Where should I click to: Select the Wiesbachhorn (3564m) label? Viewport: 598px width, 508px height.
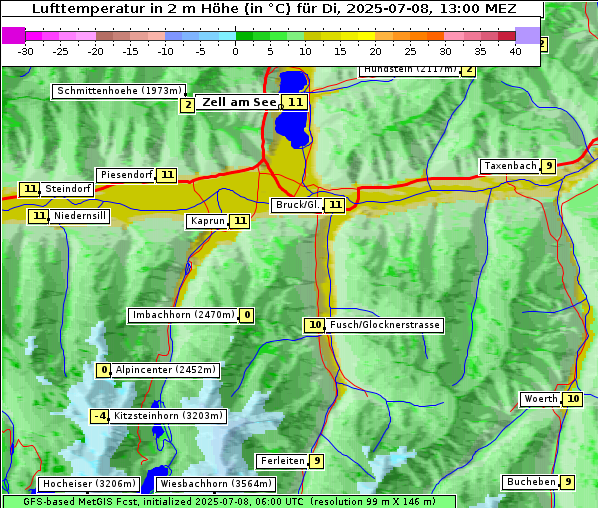pyautogui.click(x=216, y=484)
